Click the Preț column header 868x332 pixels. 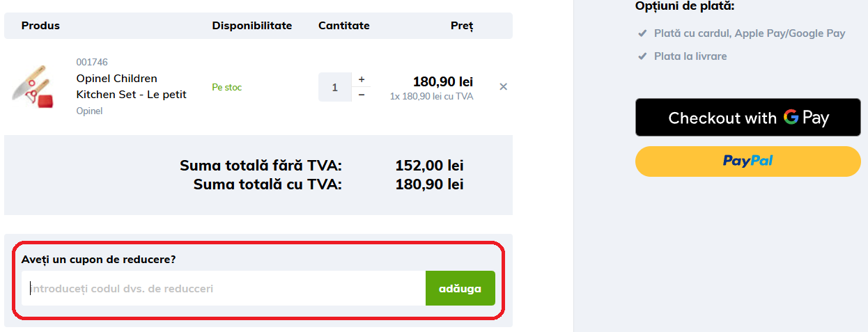462,26
